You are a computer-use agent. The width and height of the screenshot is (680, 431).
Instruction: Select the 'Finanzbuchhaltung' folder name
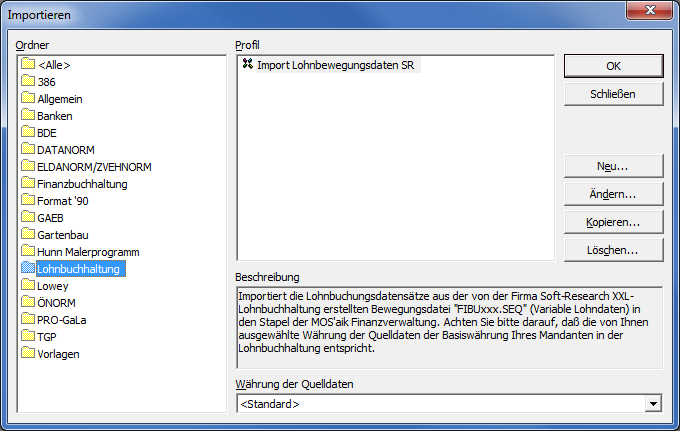(82, 184)
